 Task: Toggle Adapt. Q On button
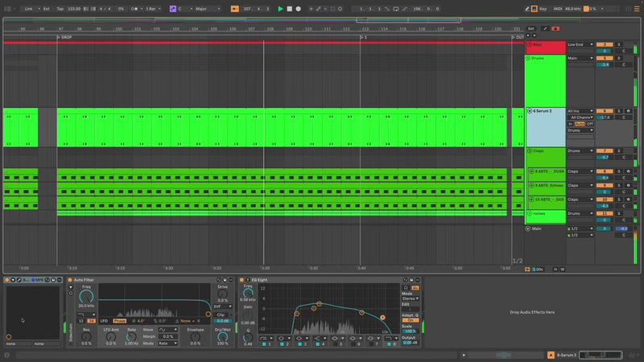(x=411, y=320)
